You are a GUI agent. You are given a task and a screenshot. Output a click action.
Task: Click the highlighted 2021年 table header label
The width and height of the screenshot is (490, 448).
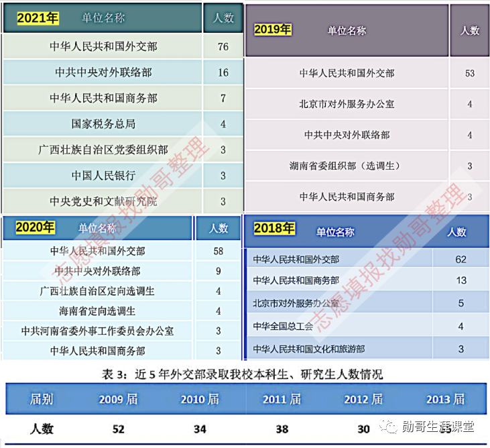coord(38,18)
